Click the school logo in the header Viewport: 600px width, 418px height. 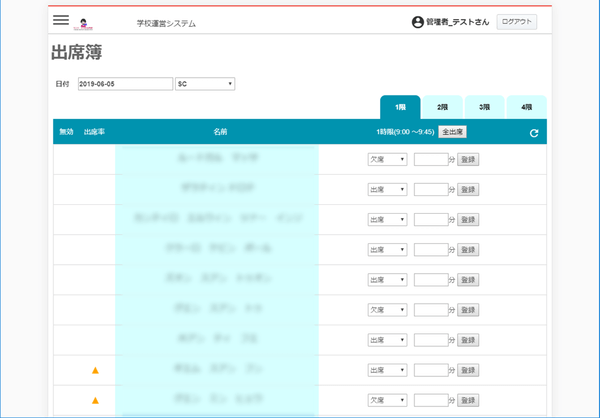[83, 24]
